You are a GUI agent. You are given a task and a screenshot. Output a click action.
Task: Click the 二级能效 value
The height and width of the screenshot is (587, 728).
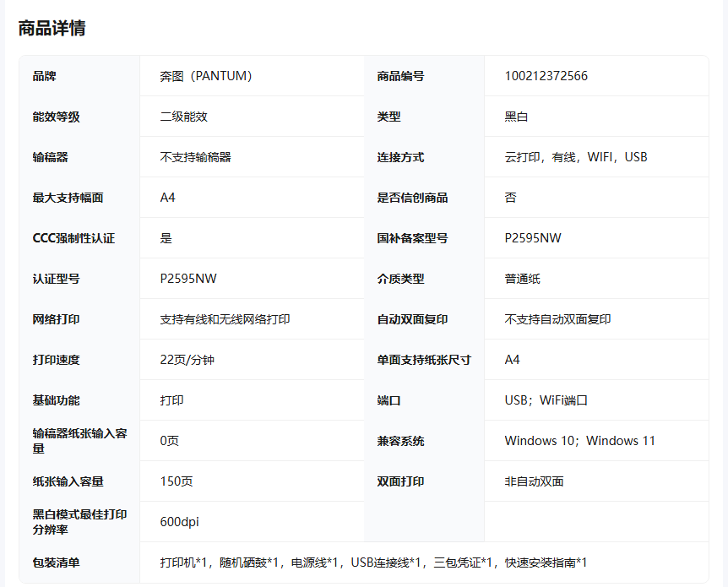point(183,117)
